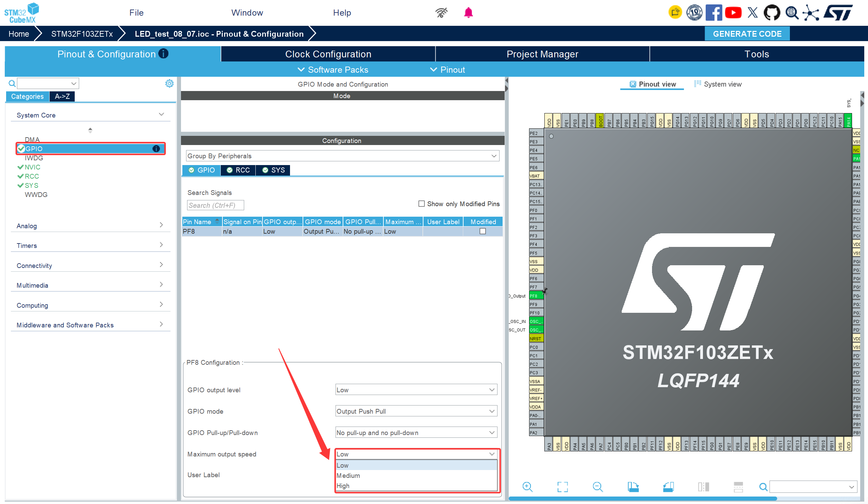Click the ST community network icon
Viewport: 868px width, 504px height.
point(811,13)
